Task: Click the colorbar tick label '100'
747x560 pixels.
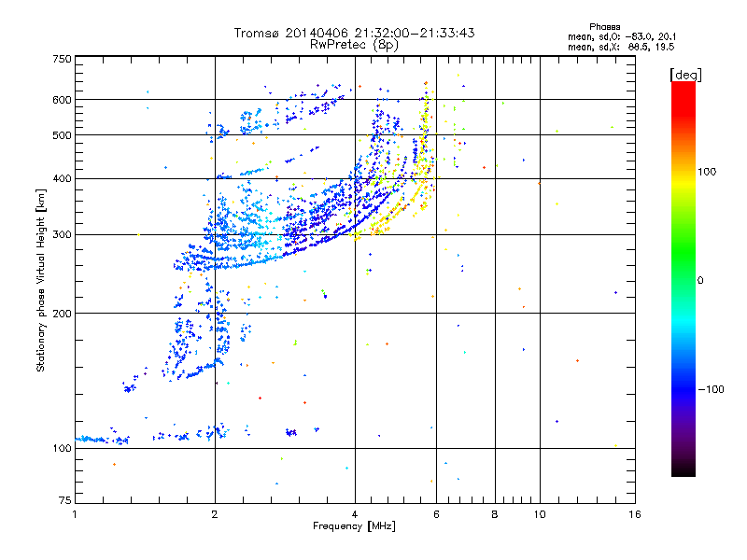Action: point(707,172)
